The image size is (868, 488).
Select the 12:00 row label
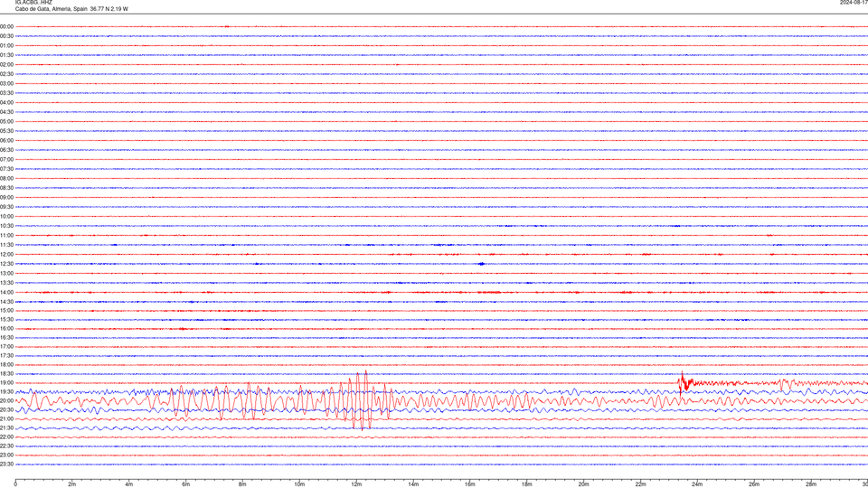point(6,255)
